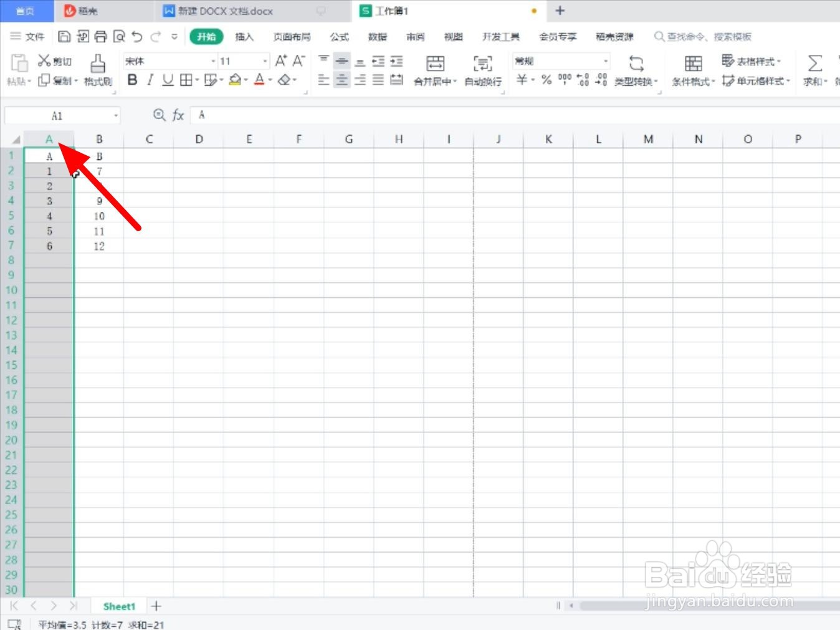Cut selection with the 剪切 scissors button
The height and width of the screenshot is (630, 840).
54,61
